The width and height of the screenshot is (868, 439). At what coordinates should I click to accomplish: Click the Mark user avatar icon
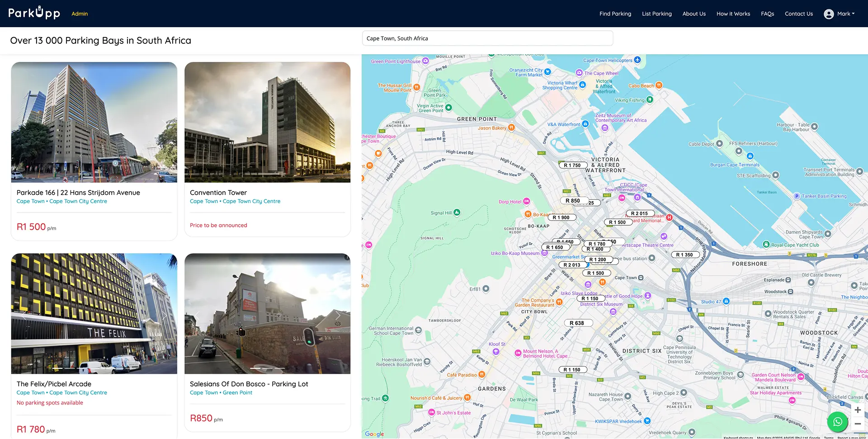tap(828, 14)
